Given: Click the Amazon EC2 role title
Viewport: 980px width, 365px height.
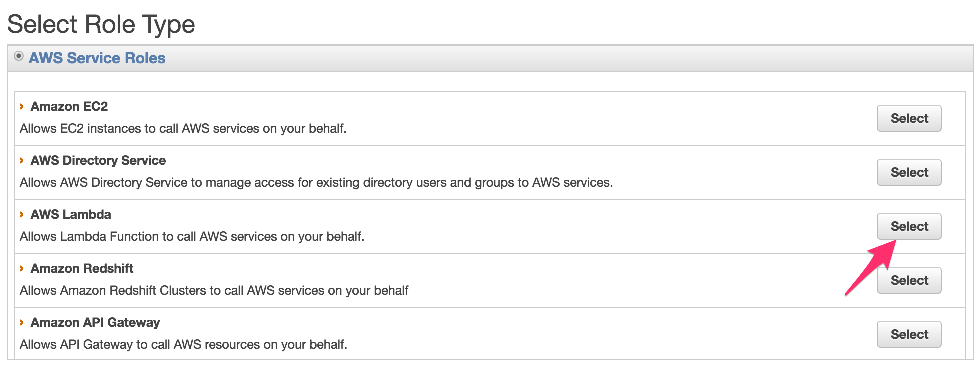Looking at the screenshot, I should pyautogui.click(x=69, y=107).
